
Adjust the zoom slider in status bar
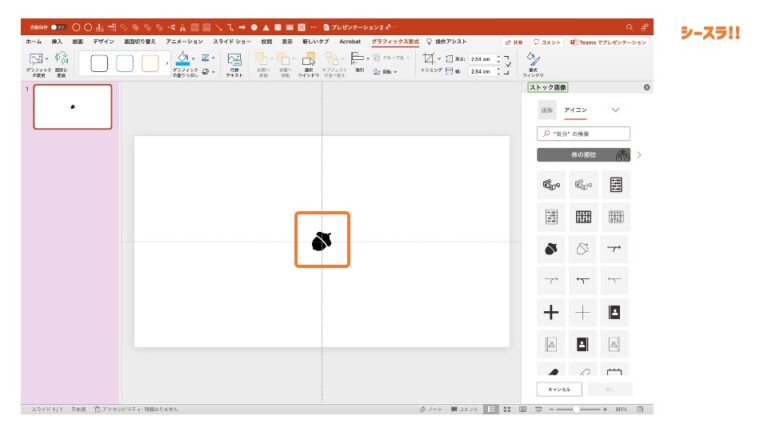[x=577, y=409]
